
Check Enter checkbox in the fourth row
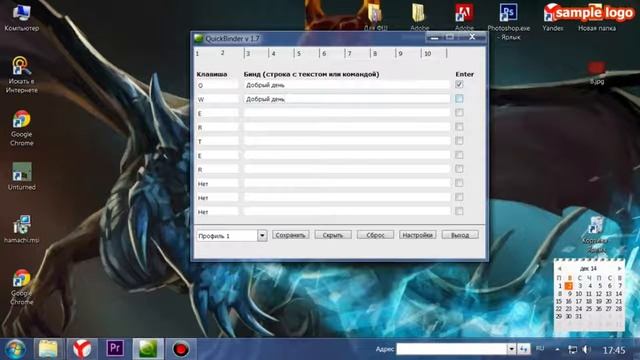(x=459, y=127)
